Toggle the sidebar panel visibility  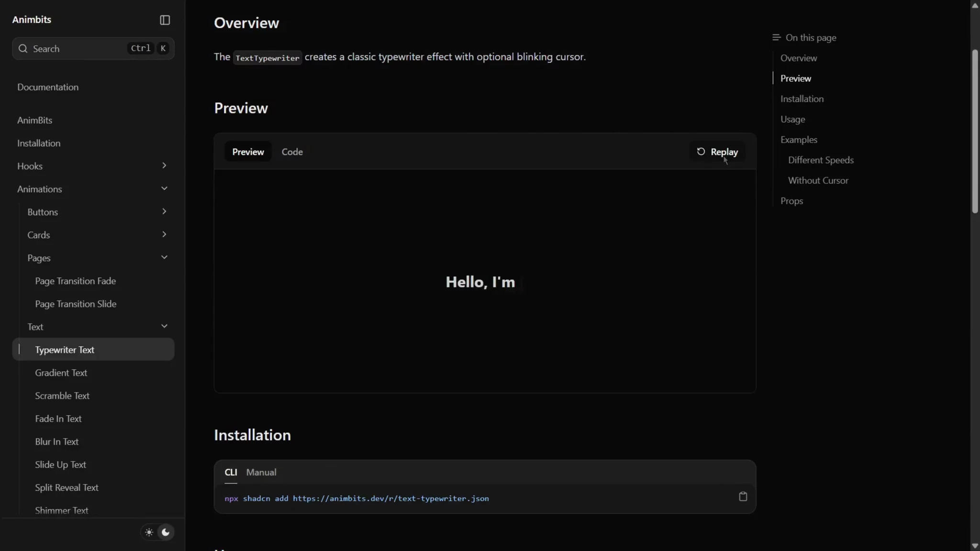164,20
